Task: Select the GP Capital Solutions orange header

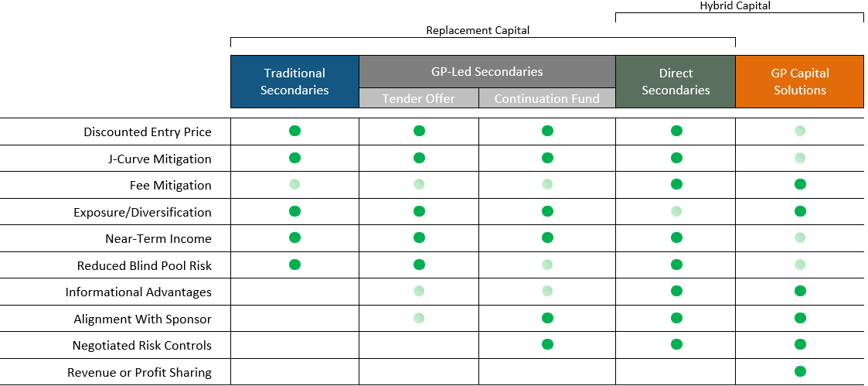Action: click(x=799, y=81)
